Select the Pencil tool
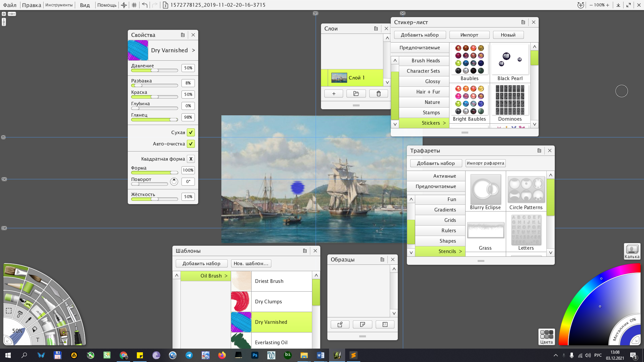Image resolution: width=644 pixels, height=362 pixels. [13, 286]
